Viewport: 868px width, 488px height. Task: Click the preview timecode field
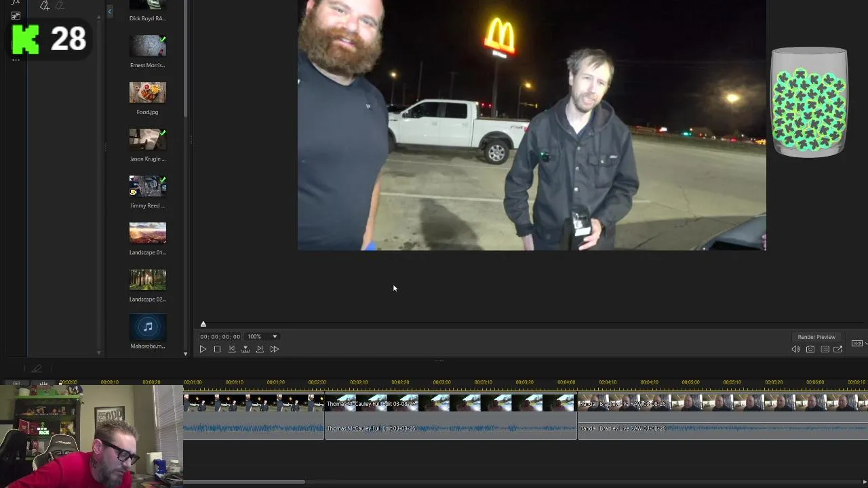pyautogui.click(x=220, y=336)
